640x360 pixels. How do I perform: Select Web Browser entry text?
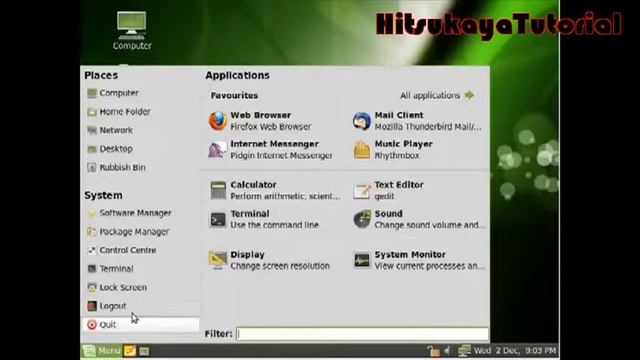pos(260,115)
